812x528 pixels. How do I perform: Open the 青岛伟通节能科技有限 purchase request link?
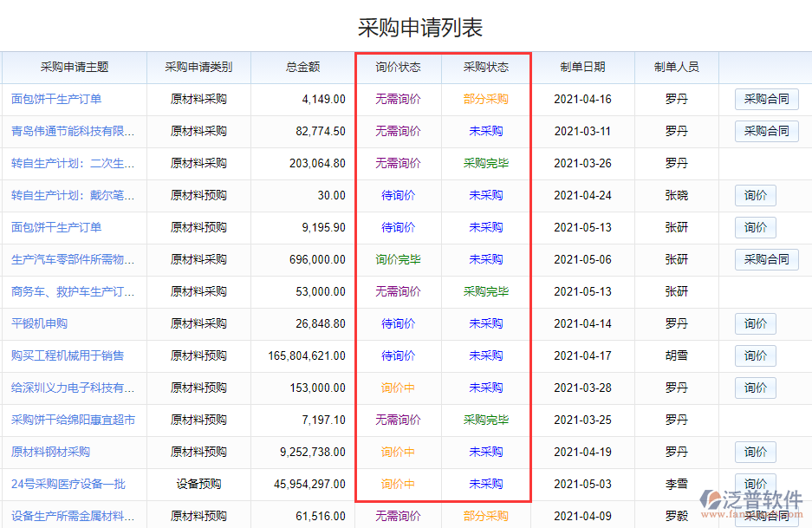coord(73,131)
